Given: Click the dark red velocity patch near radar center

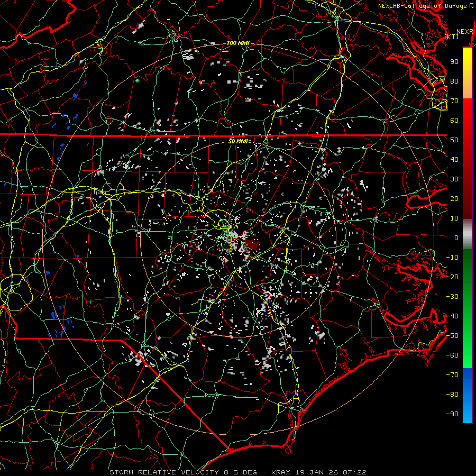Looking at the screenshot, I should (x=252, y=244).
